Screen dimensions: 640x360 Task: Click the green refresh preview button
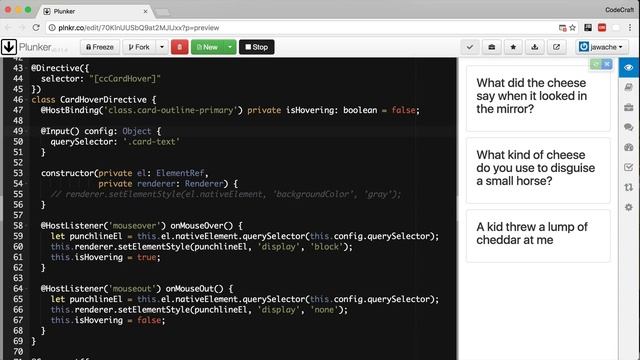(596, 64)
